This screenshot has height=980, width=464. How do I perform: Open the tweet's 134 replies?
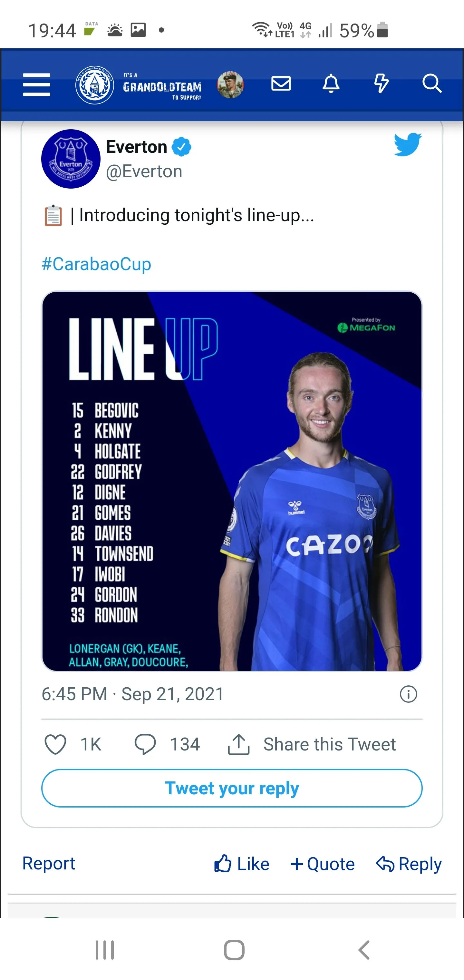167,744
